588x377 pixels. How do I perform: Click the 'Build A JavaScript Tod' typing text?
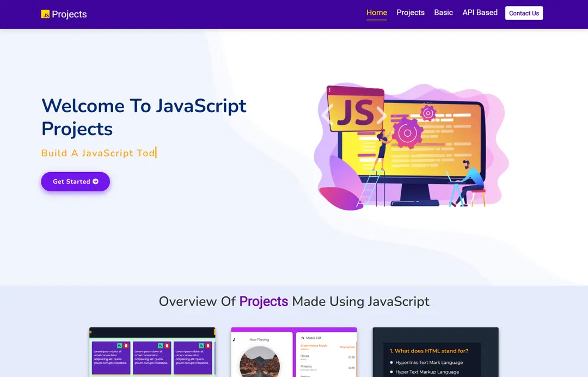click(98, 153)
